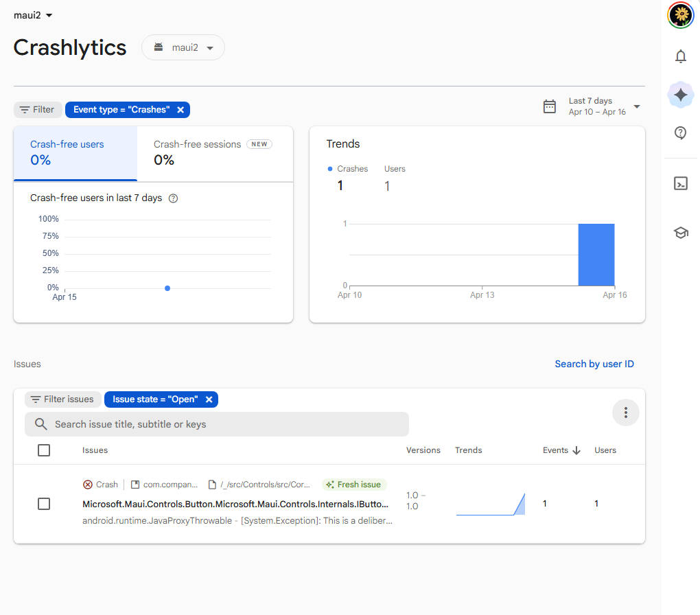Click the blue bar in Trends chart
The width and height of the screenshot is (700, 615).
(596, 255)
